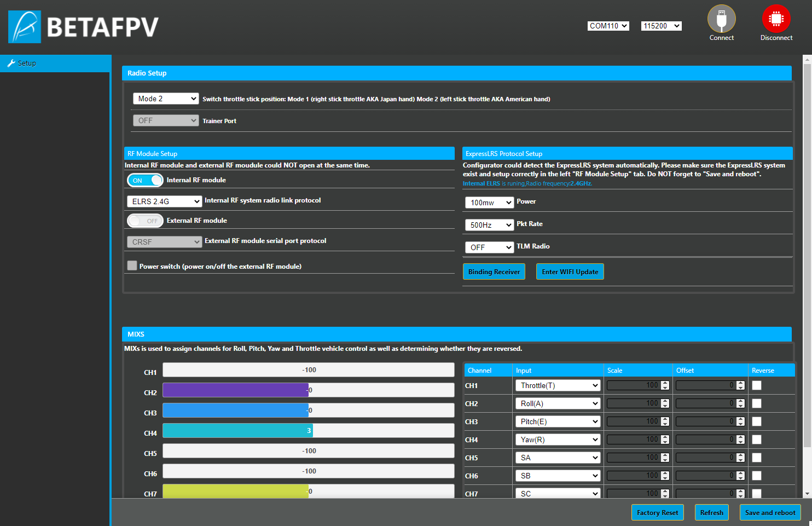Open CH3 Pitch(E) input dropdown
The height and width of the screenshot is (526, 812).
pos(558,421)
